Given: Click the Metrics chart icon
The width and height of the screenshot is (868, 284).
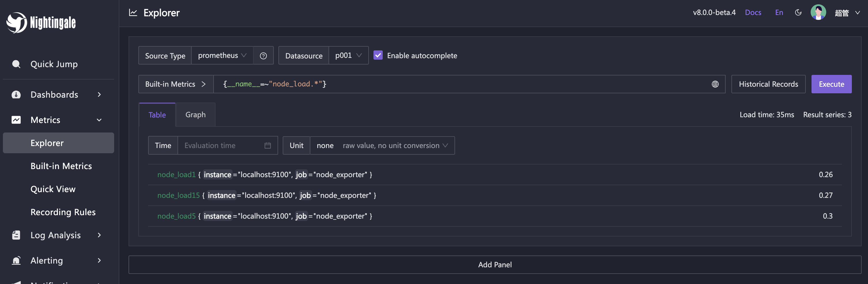Looking at the screenshot, I should (x=16, y=120).
